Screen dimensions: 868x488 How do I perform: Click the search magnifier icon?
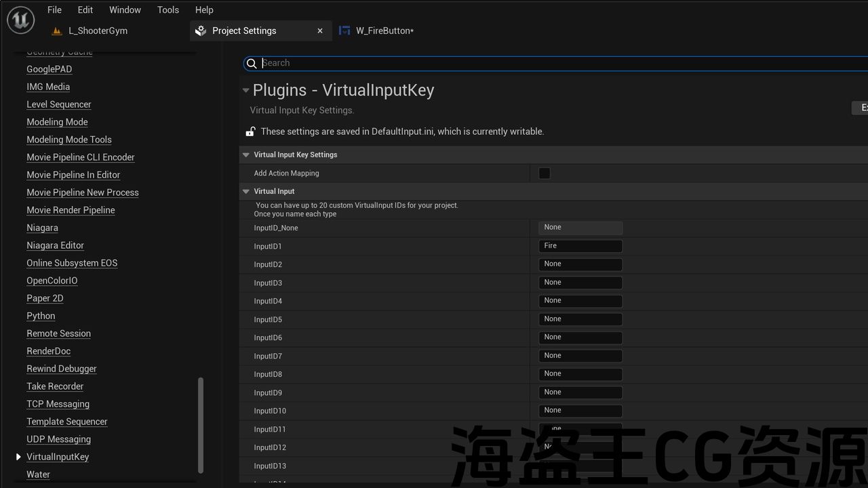252,63
